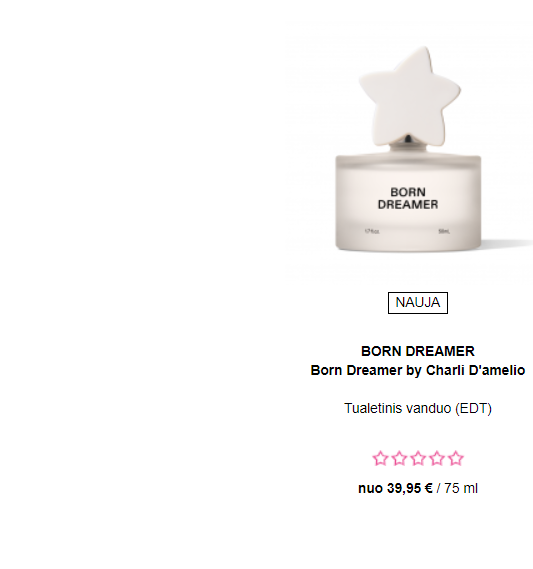Viewport: 533px width, 569px height.
Task: Open the BORN DREAMER brand heading
Action: click(418, 351)
